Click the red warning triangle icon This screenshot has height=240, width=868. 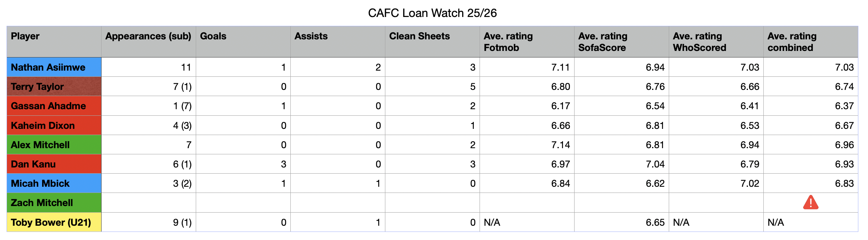coord(810,203)
